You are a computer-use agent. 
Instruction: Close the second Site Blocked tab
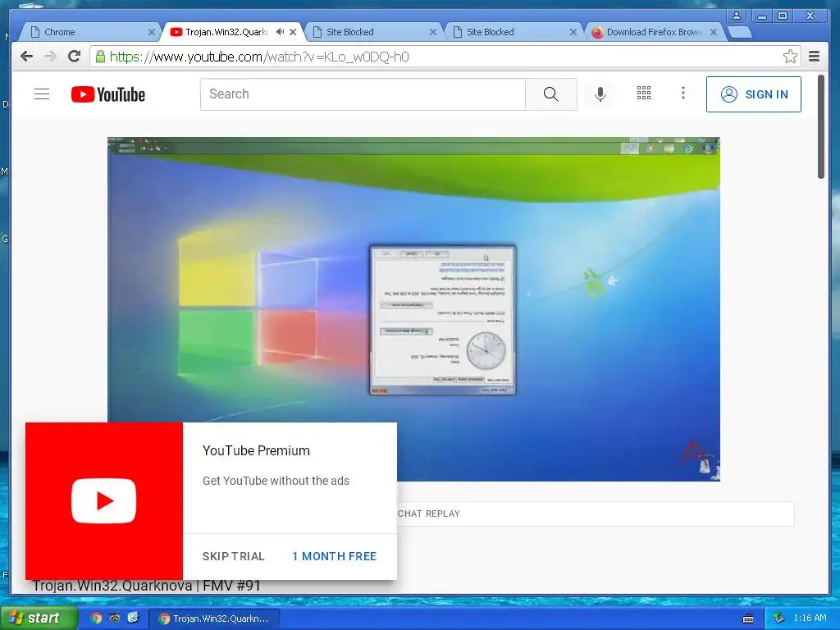coord(573,32)
